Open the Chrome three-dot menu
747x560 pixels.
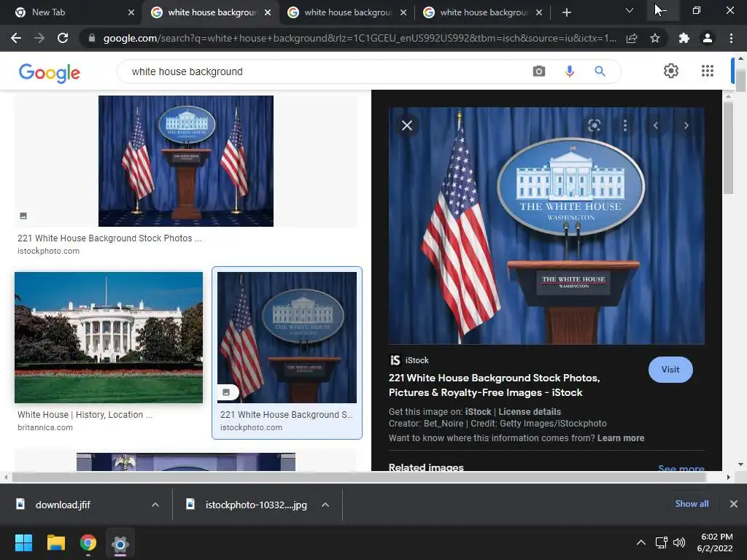tap(731, 38)
